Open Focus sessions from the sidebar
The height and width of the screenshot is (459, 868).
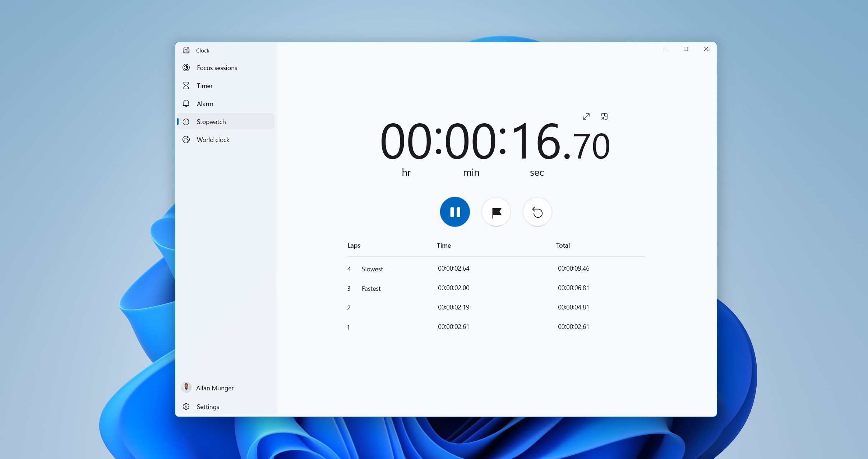[217, 68]
